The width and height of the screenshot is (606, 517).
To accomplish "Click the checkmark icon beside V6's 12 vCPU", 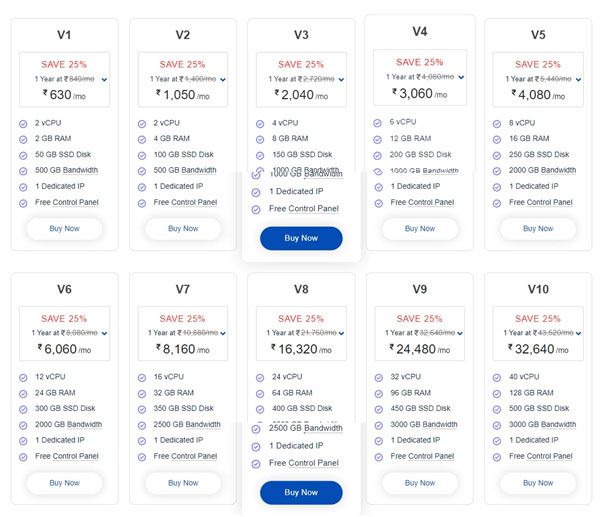I will pos(23,377).
